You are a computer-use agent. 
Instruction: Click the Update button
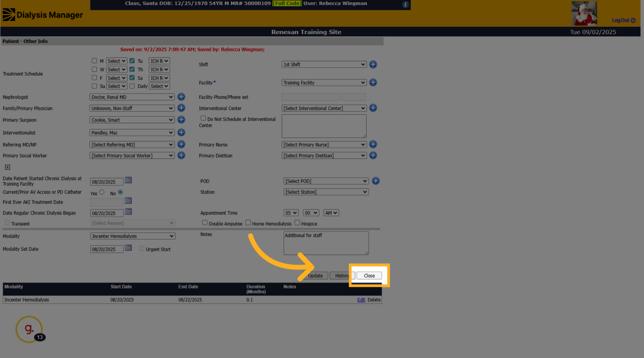click(315, 276)
